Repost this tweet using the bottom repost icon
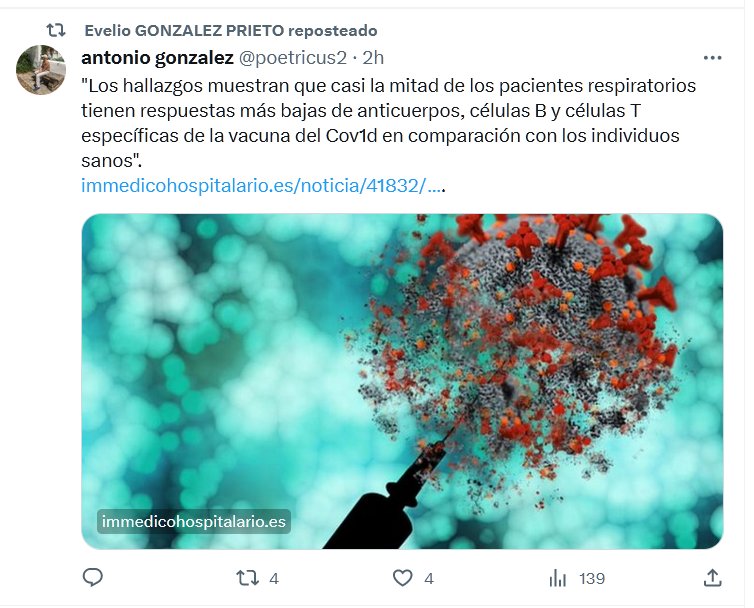 pos(248,578)
